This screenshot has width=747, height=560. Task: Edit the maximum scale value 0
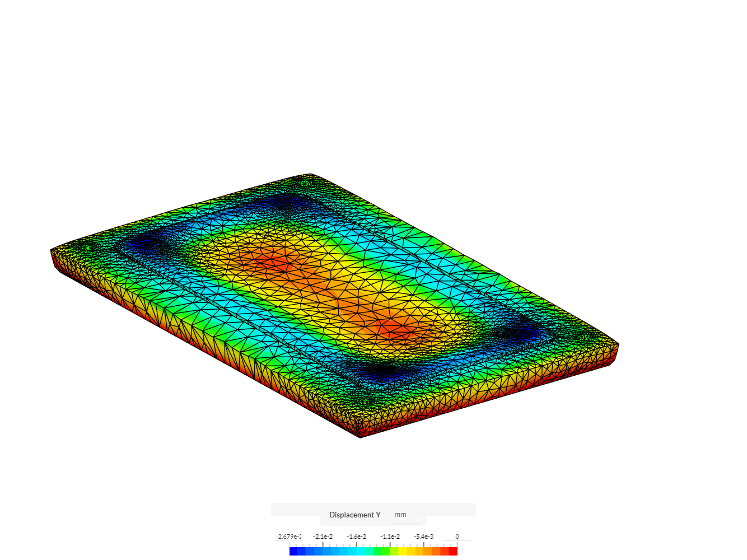click(457, 536)
